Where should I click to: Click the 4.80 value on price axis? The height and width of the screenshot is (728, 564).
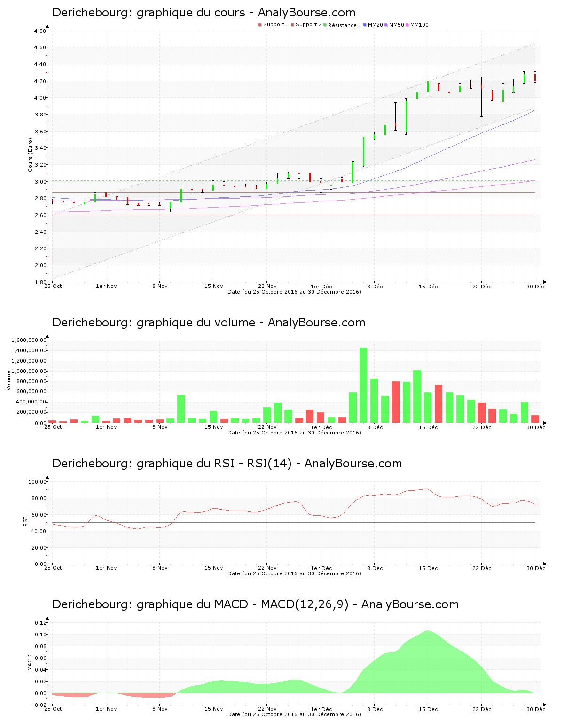[x=40, y=31]
